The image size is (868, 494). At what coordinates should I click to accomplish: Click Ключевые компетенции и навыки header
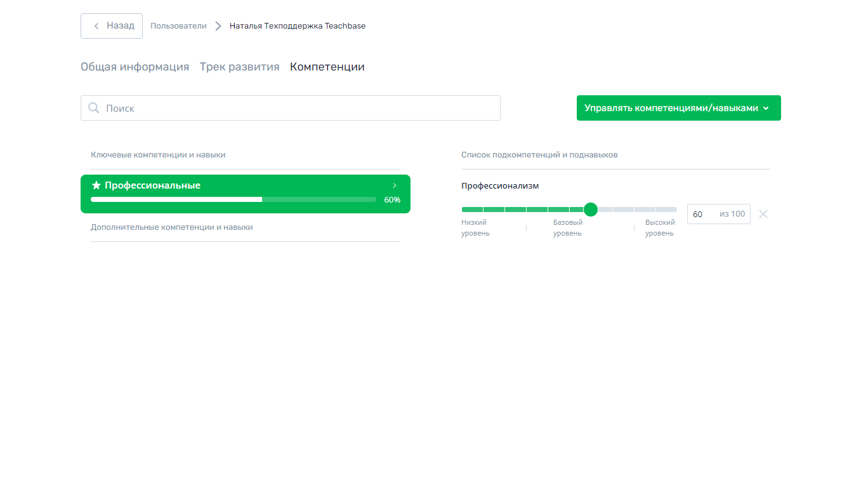pyautogui.click(x=158, y=155)
